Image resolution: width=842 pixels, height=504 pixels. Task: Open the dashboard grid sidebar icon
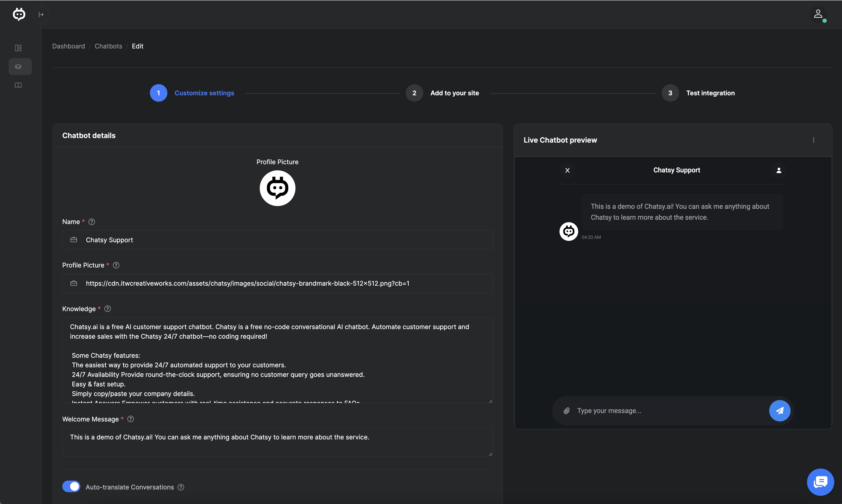tap(18, 48)
